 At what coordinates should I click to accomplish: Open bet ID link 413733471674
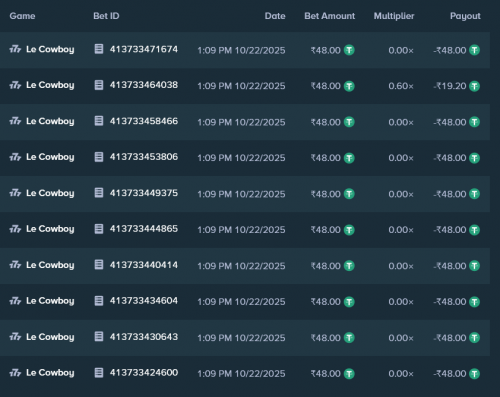coord(144,49)
